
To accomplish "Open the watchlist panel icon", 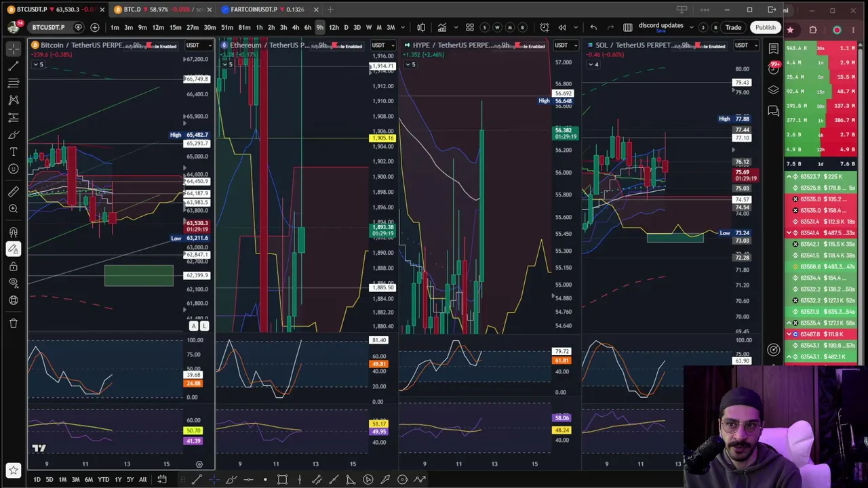I will (x=774, y=49).
